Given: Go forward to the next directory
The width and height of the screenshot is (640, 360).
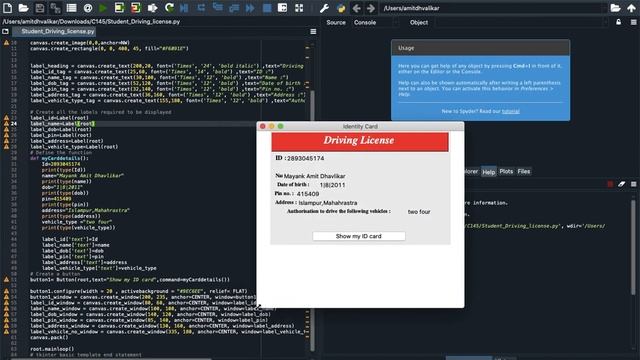Looking at the screenshot, I should [x=371, y=8].
